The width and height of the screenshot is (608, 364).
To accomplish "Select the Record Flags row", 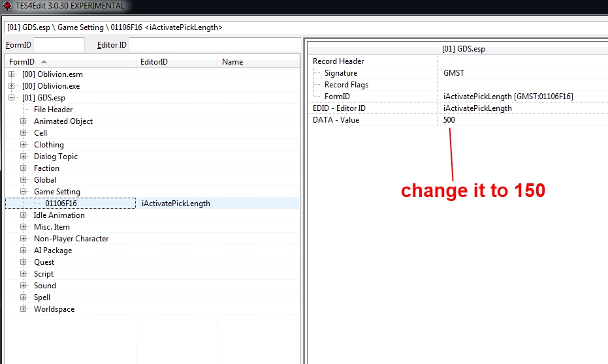I will [346, 85].
